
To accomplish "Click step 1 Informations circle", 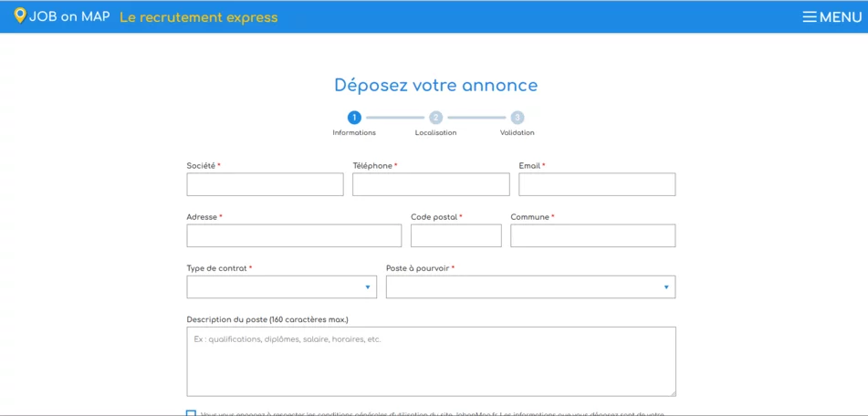I will click(x=354, y=118).
